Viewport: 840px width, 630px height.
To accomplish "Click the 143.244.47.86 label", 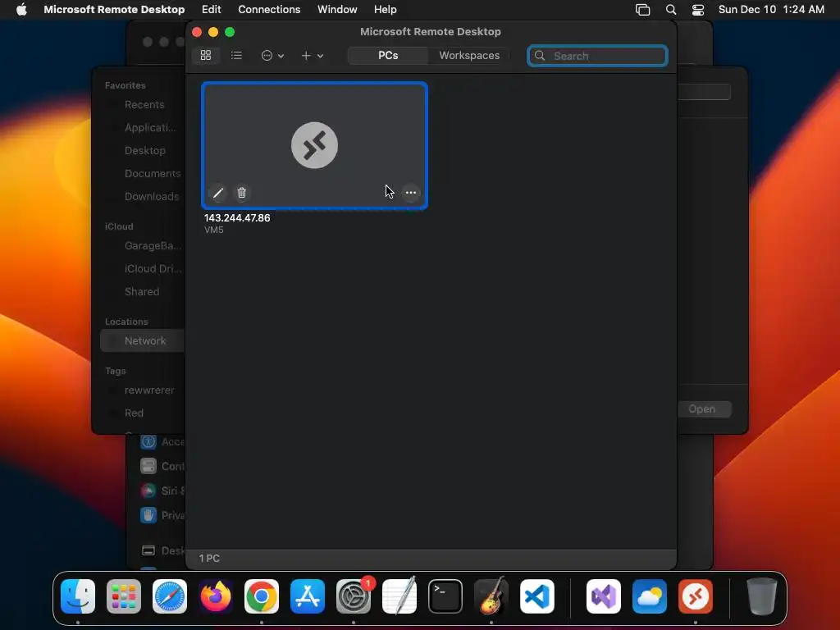I will point(237,217).
